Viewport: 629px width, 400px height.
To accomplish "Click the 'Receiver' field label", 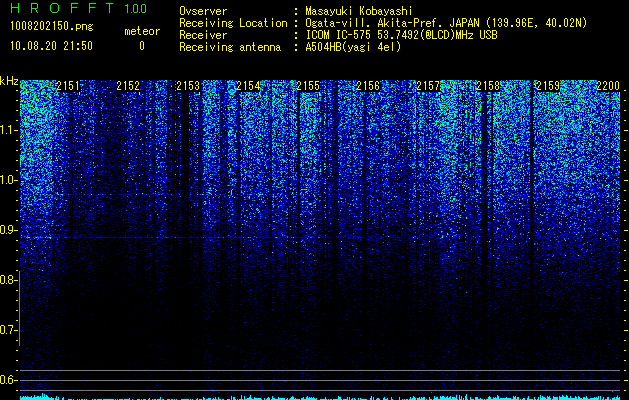I will (203, 35).
